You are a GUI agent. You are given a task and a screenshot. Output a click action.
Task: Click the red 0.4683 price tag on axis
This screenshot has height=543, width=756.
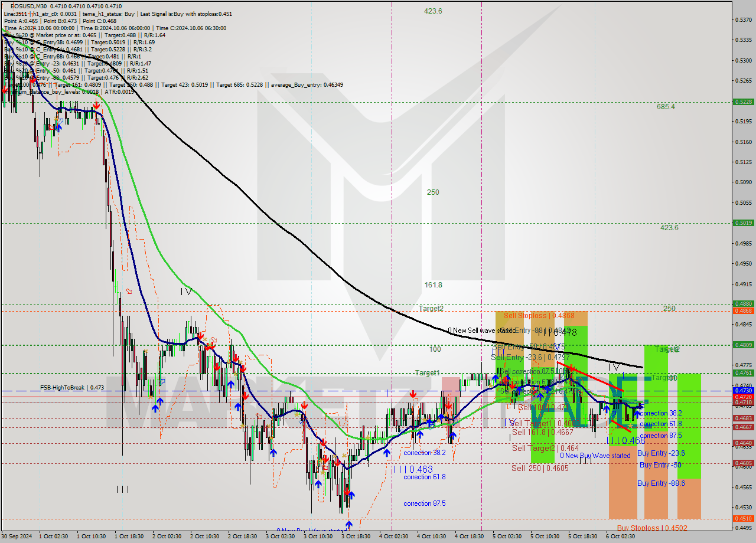(742, 418)
